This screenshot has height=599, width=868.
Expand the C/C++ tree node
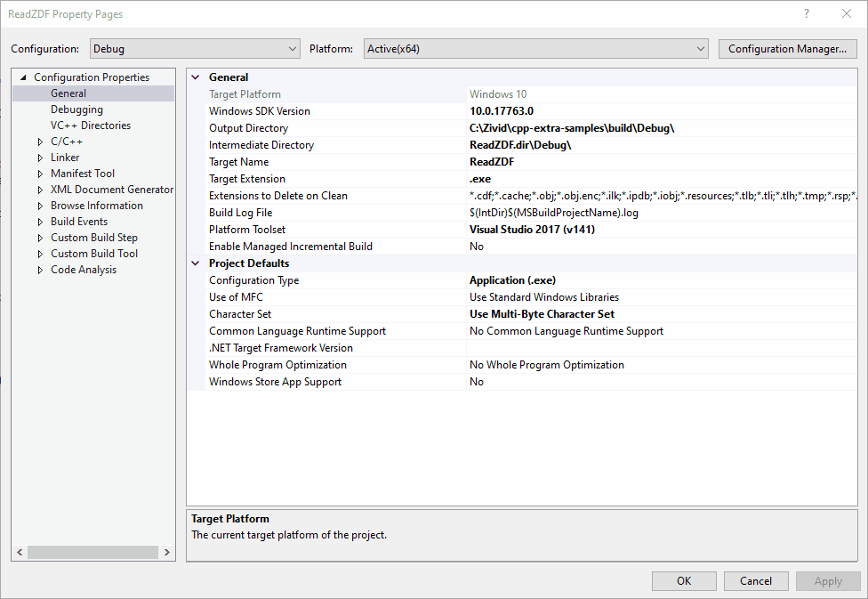click(40, 142)
